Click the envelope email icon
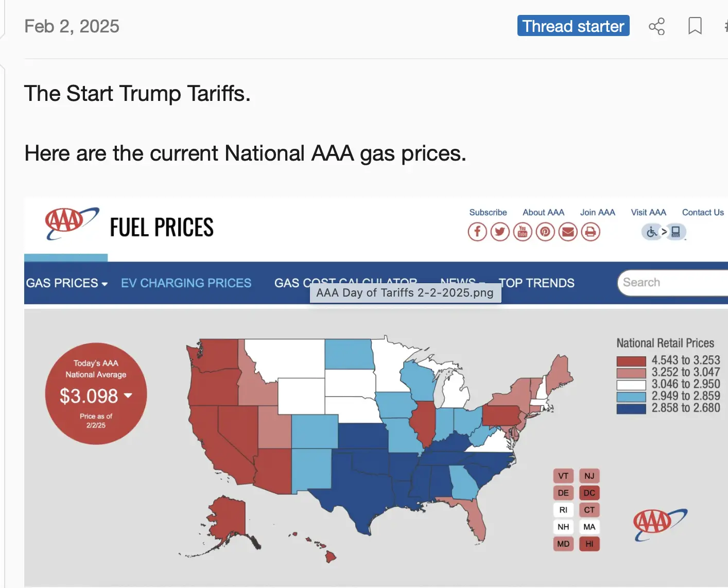 point(568,232)
